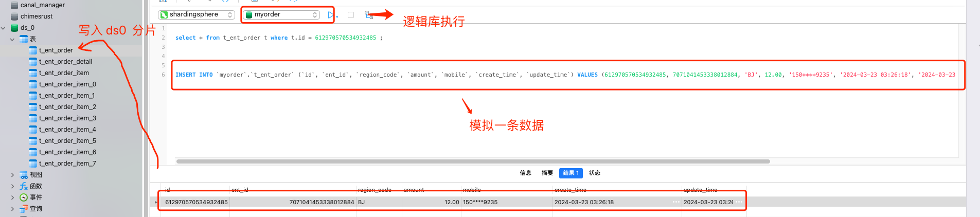
Task: Select the canal_manager database icon
Action: [x=14, y=5]
